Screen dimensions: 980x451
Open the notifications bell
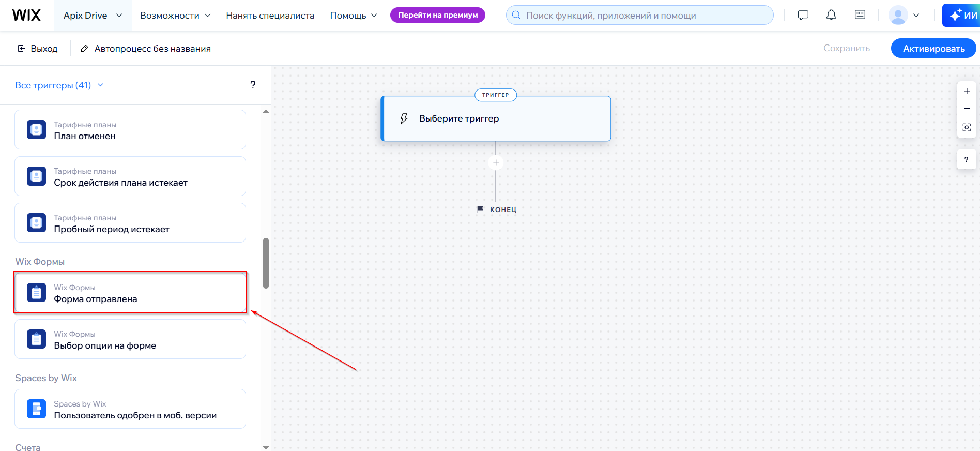pos(831,15)
